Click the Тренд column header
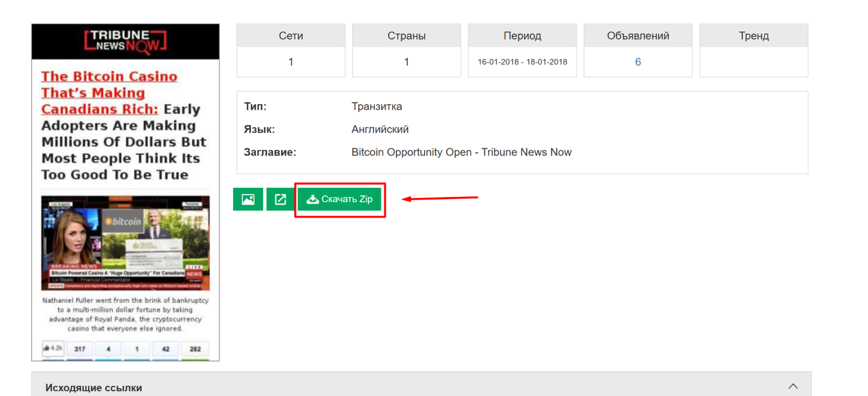 [x=754, y=36]
